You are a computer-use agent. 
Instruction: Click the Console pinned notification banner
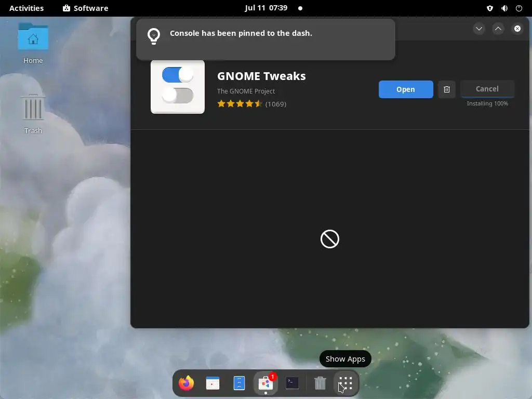point(265,39)
